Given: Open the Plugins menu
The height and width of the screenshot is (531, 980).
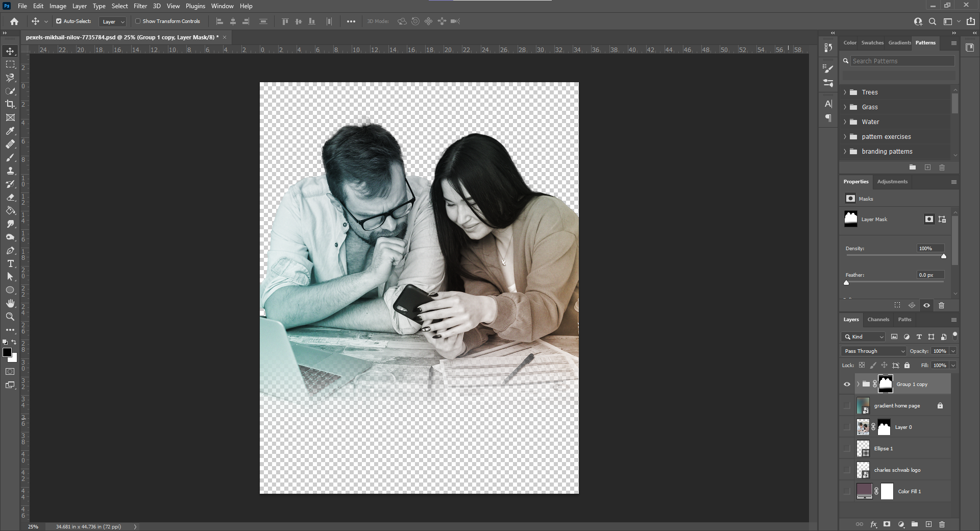Looking at the screenshot, I should tap(195, 6).
